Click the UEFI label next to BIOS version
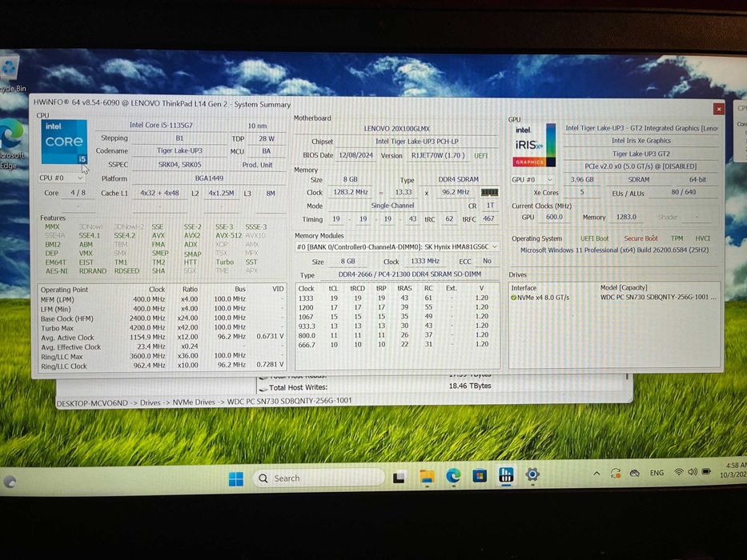This screenshot has height=560, width=747. point(480,156)
